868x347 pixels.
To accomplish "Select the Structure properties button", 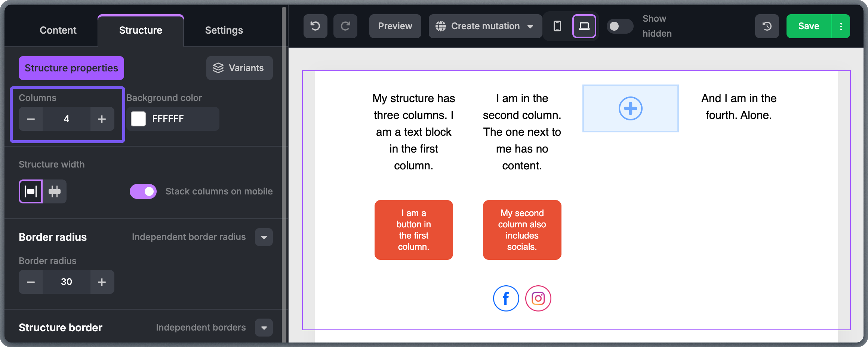I will (71, 68).
